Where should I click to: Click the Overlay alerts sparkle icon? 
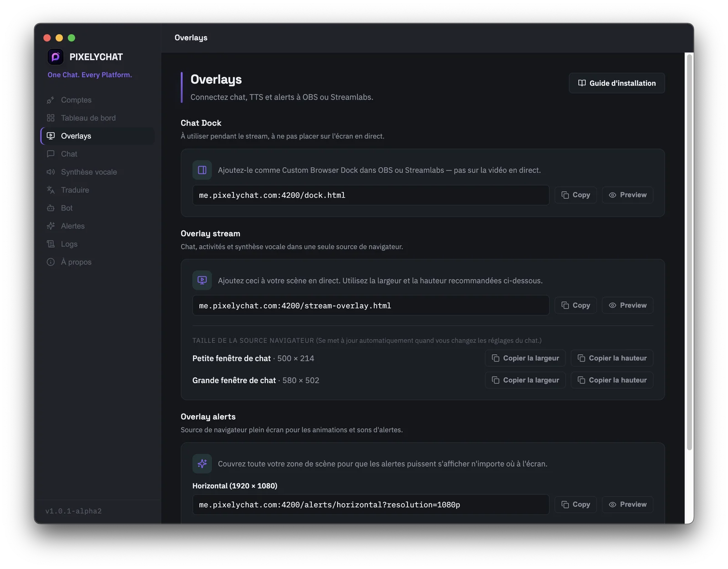pos(202,463)
